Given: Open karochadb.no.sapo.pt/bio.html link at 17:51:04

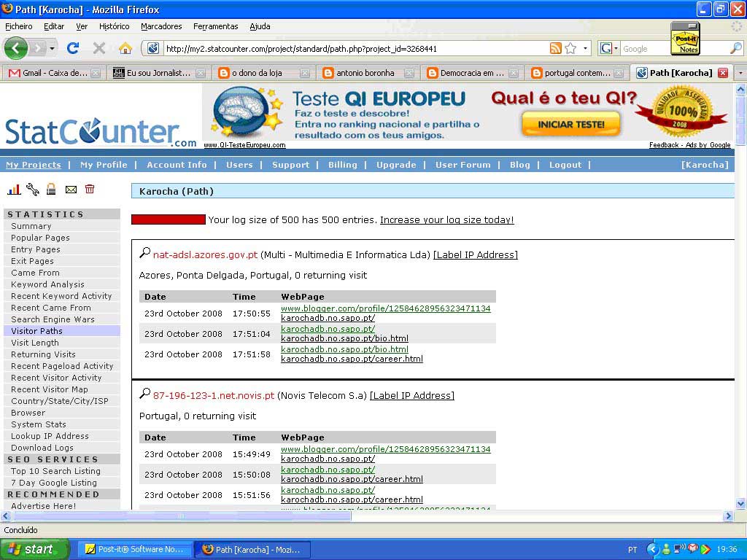Looking at the screenshot, I should 344,338.
